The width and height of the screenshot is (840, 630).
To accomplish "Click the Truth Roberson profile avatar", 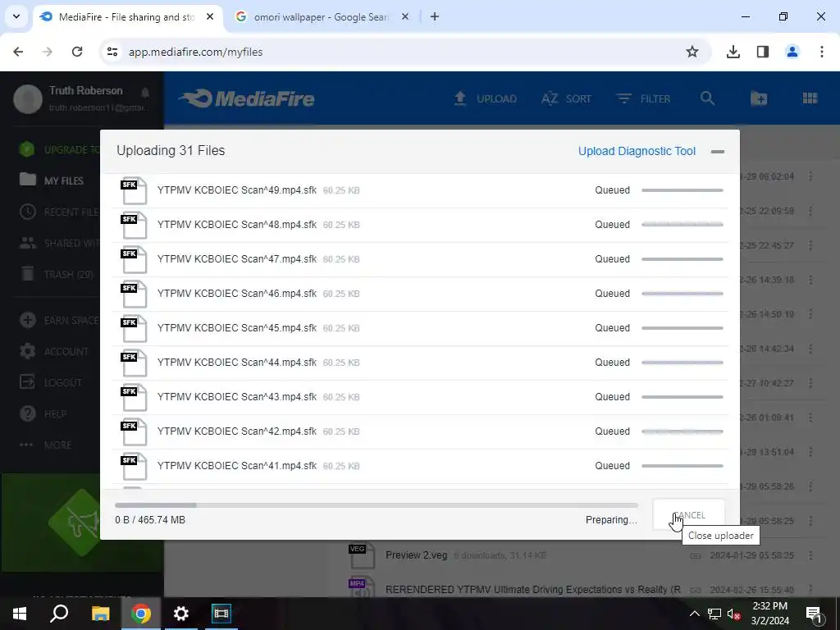I will 28,98.
